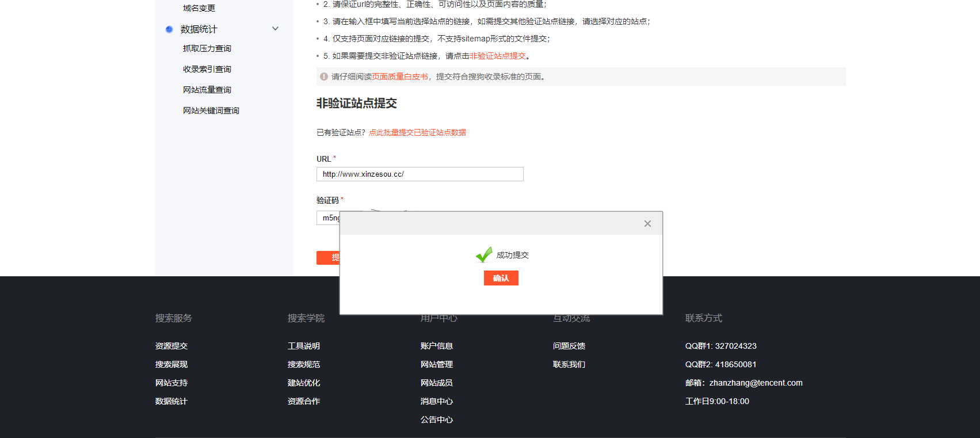This screenshot has height=438, width=980.
Task: Open 网站流量查询 in the sidebar
Action: pyautogui.click(x=207, y=90)
